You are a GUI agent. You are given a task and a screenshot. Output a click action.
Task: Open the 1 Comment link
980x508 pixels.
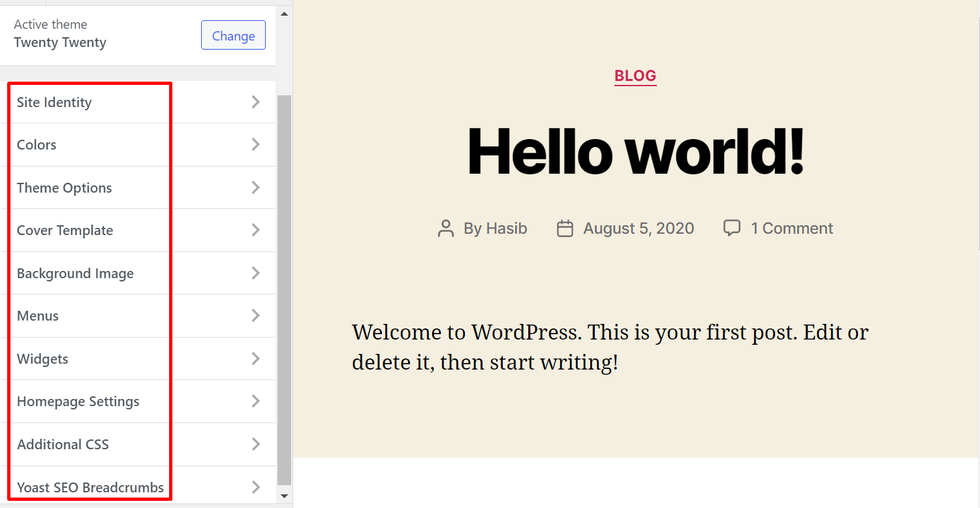pyautogui.click(x=792, y=229)
